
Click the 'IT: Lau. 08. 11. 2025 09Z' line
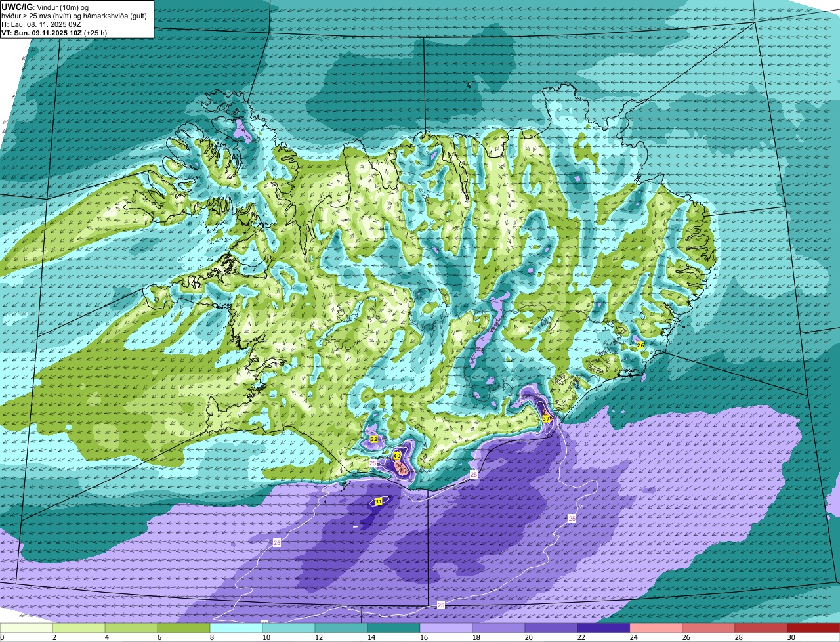(x=41, y=24)
